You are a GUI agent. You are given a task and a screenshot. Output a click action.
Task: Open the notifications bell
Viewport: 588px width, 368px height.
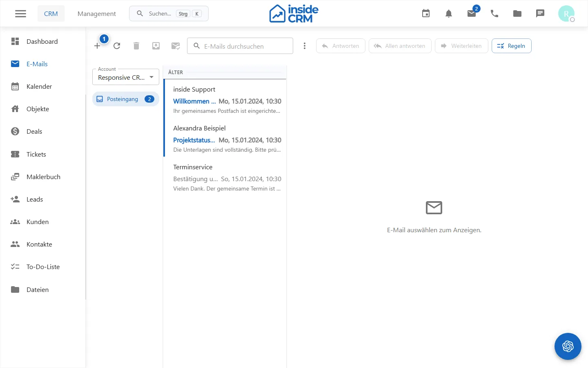pos(449,13)
